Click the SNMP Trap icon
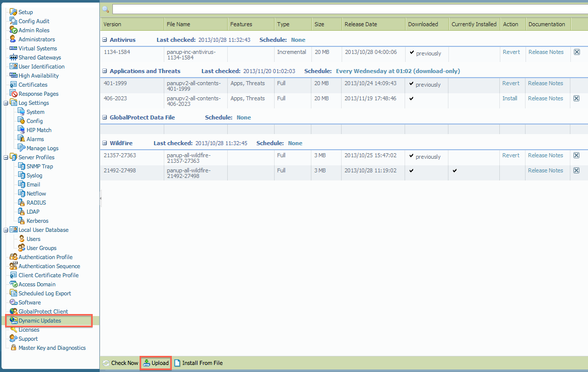The height and width of the screenshot is (372, 588). tap(21, 166)
